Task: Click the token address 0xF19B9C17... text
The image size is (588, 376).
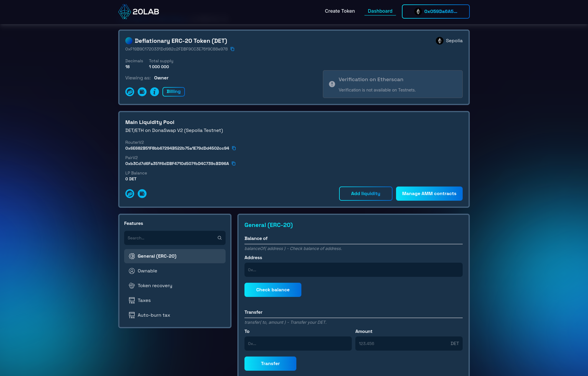Action: (176, 49)
